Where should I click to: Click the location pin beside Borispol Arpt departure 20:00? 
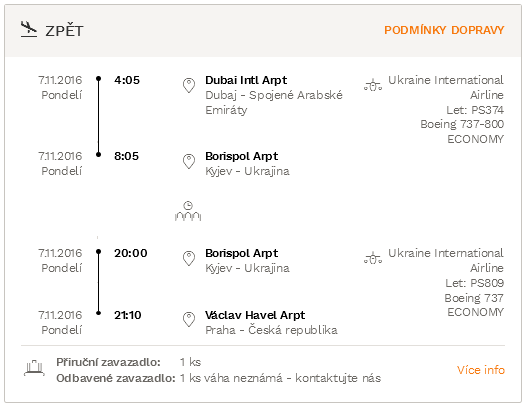[189, 259]
